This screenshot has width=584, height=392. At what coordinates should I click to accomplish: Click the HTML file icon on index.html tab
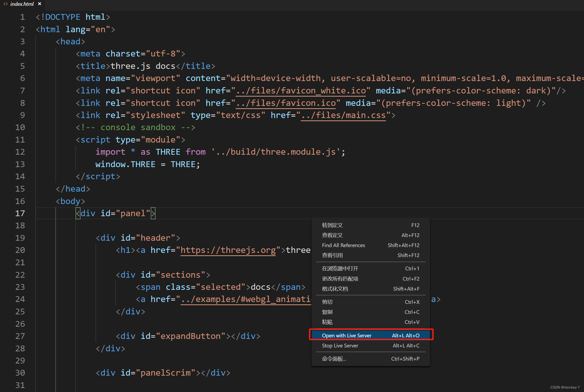(5, 4)
